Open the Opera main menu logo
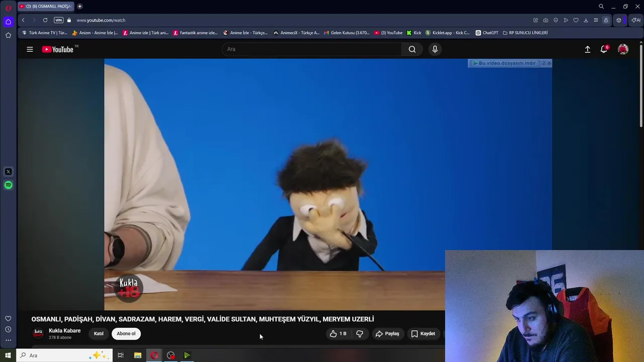The image size is (644, 362). tap(8, 8)
